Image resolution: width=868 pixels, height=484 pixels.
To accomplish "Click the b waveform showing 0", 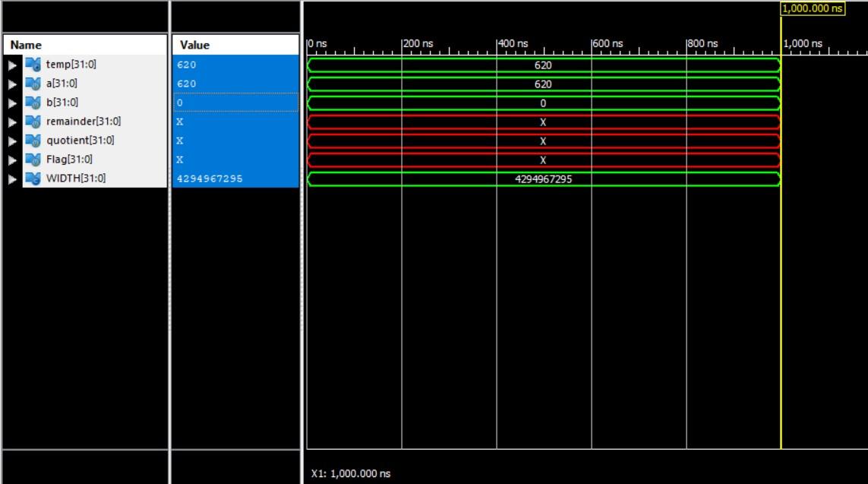I will [544, 103].
